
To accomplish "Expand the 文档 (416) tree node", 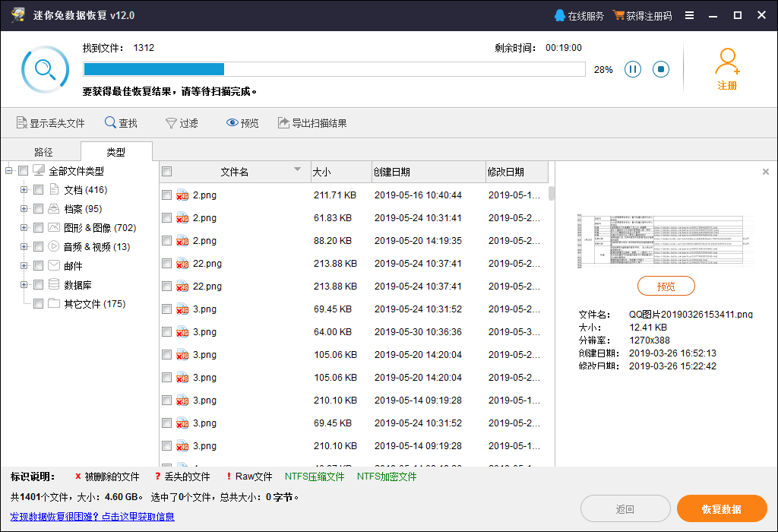I will pos(24,189).
